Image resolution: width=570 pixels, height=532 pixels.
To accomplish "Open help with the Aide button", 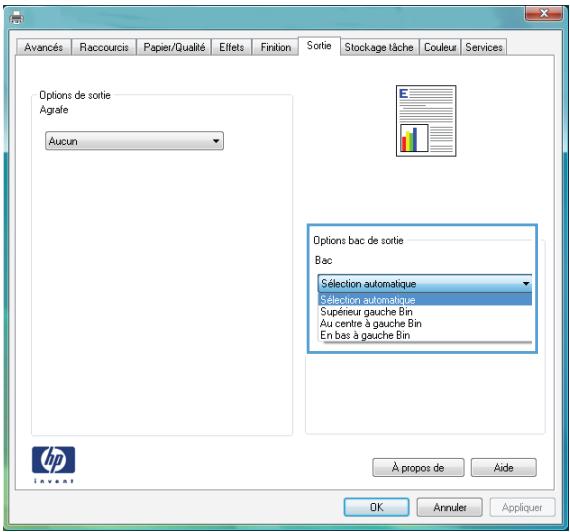I will point(503,468).
